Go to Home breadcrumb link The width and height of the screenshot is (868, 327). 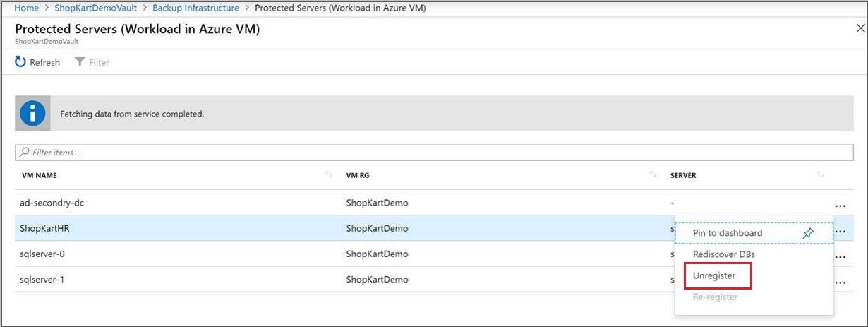point(26,8)
